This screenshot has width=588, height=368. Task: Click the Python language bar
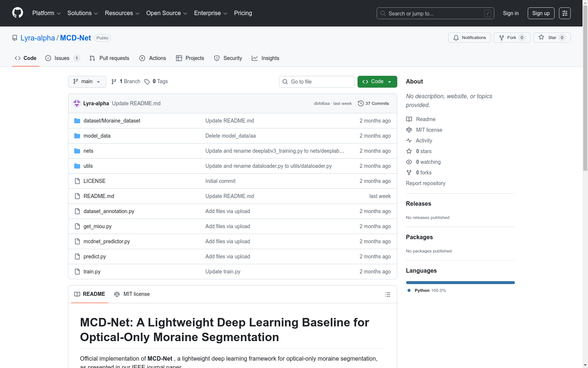[460, 283]
